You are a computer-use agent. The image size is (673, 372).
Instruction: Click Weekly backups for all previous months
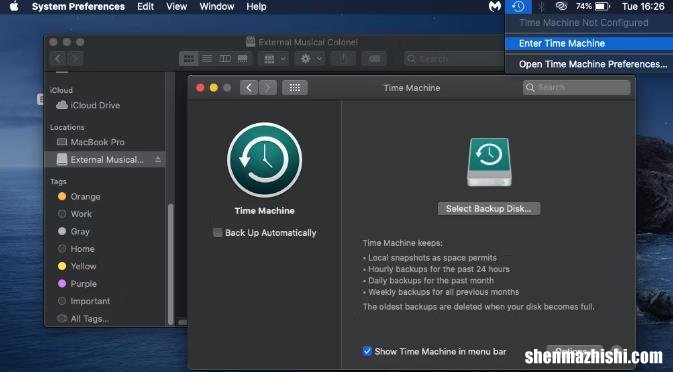[x=443, y=292]
